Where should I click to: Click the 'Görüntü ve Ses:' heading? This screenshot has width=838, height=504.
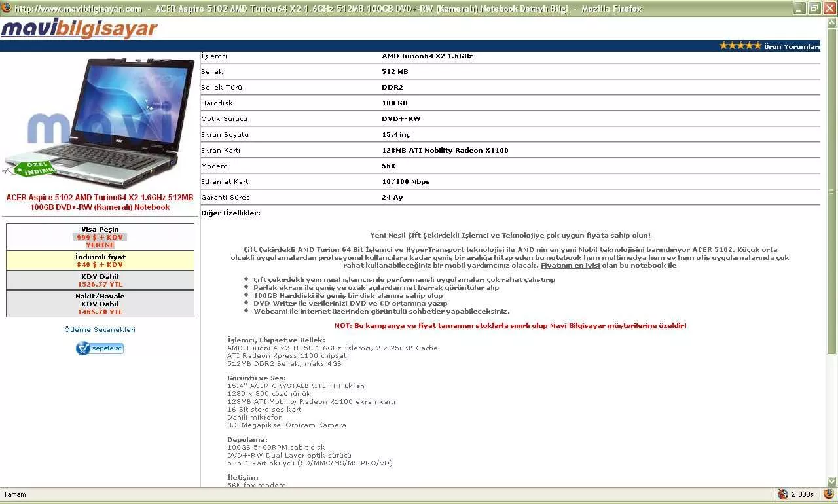tap(257, 378)
